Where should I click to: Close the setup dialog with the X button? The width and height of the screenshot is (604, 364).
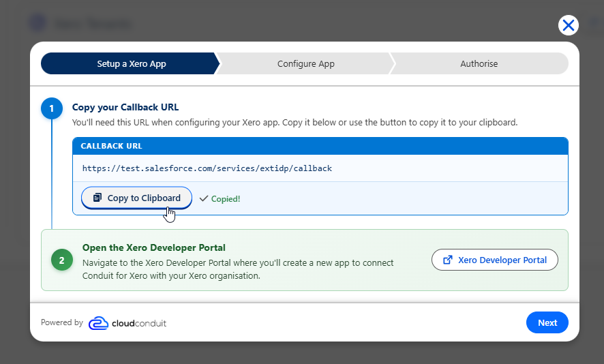pos(568,25)
